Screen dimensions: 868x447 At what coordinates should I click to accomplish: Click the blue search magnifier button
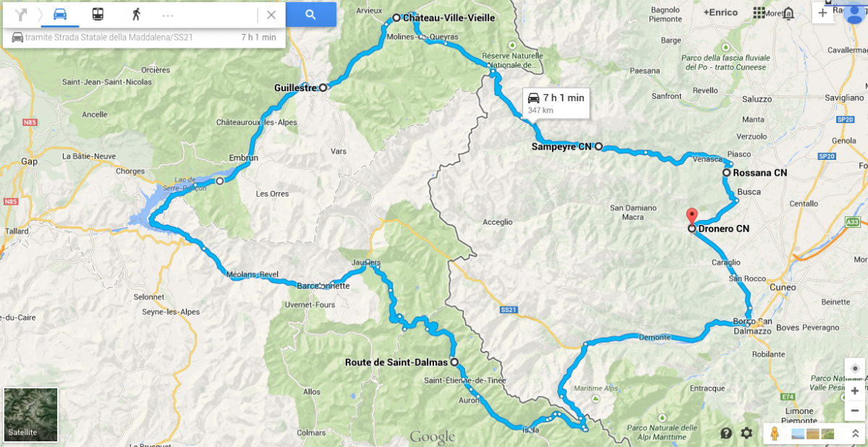[311, 14]
